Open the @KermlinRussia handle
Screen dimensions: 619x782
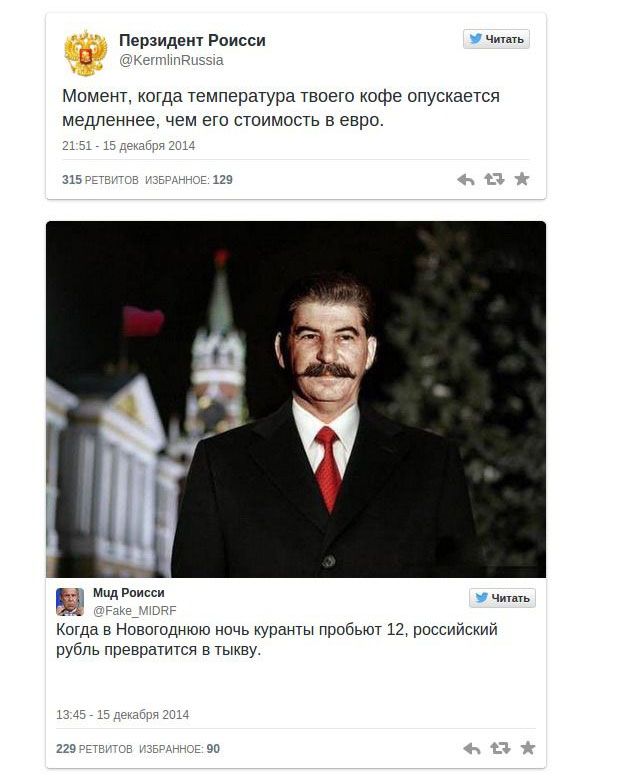pos(171,60)
